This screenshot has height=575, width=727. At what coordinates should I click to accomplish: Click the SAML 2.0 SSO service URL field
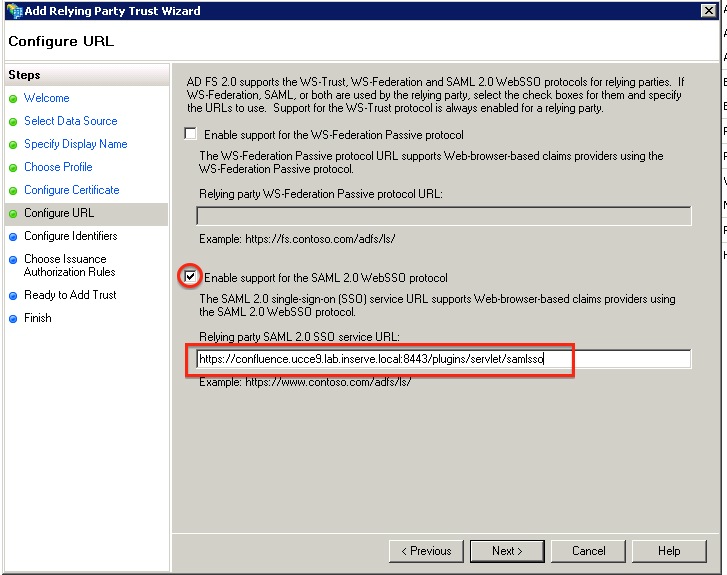pos(444,359)
